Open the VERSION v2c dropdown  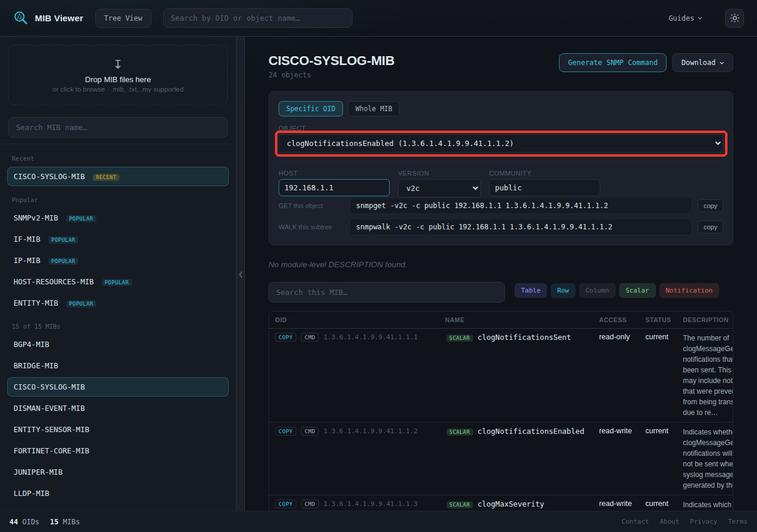coord(439,188)
